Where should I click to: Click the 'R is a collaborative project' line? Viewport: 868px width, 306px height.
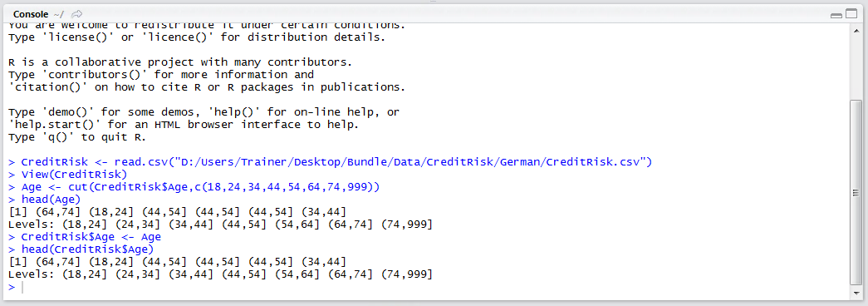[180, 62]
